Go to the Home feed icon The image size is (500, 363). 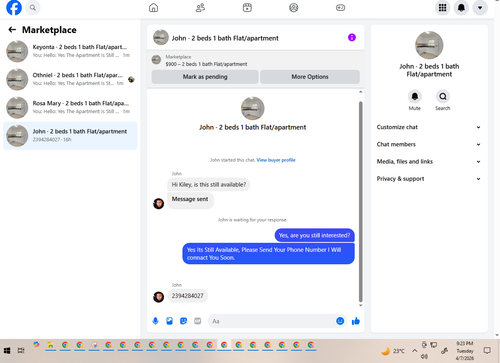point(153,7)
